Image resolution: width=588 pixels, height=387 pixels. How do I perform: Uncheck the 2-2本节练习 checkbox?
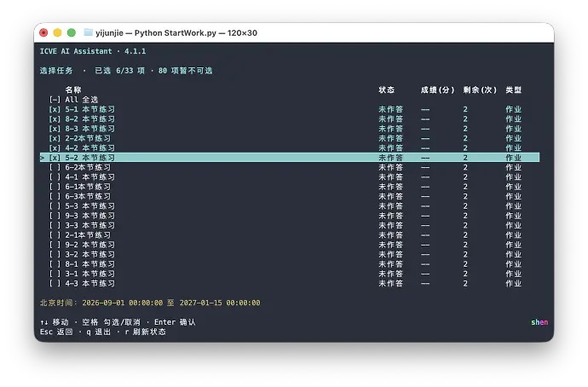point(55,138)
